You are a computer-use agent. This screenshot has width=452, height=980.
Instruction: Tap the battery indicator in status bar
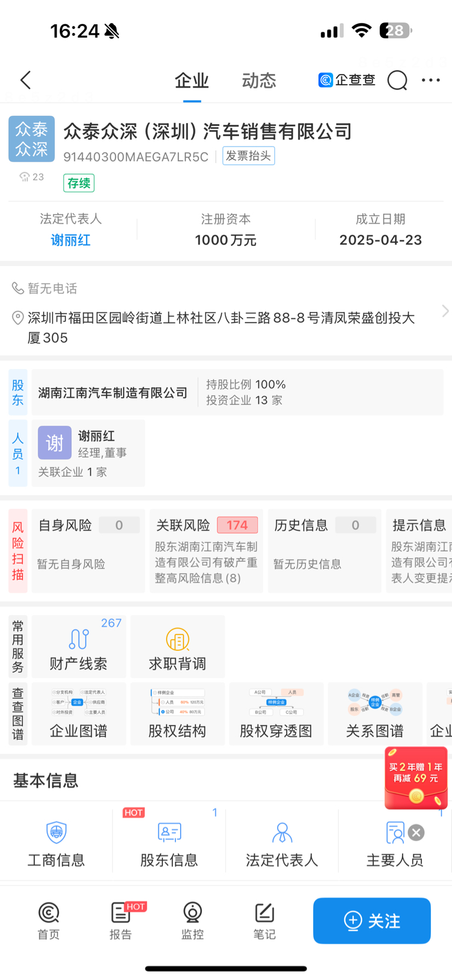click(395, 31)
